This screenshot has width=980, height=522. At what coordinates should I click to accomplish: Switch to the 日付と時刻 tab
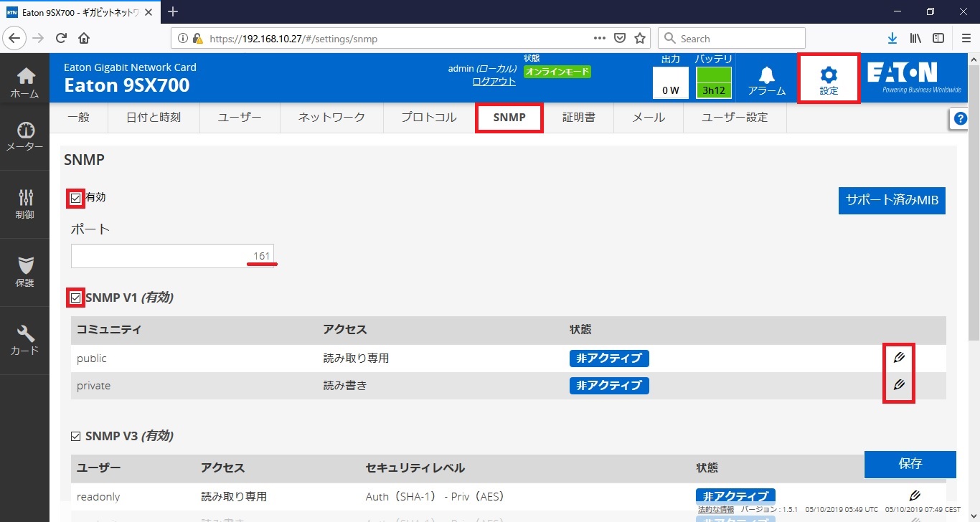pyautogui.click(x=153, y=118)
